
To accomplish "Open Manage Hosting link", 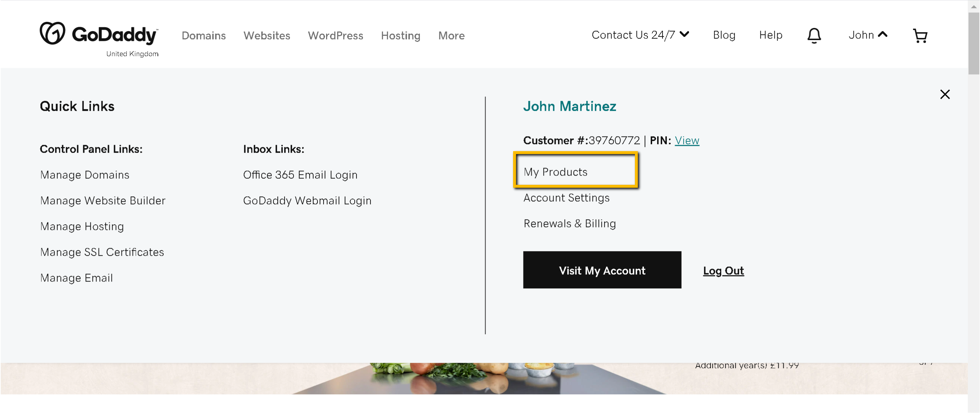I will click(82, 226).
